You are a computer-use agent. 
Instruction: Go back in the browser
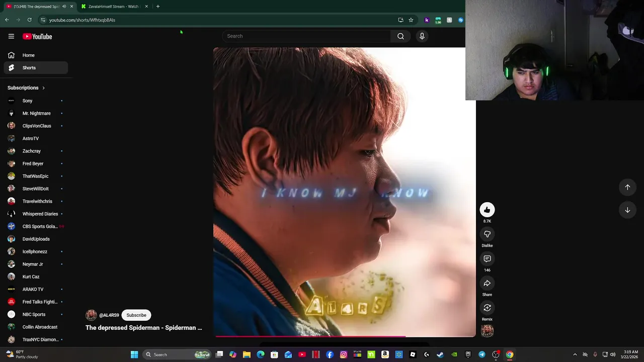pyautogui.click(x=7, y=20)
